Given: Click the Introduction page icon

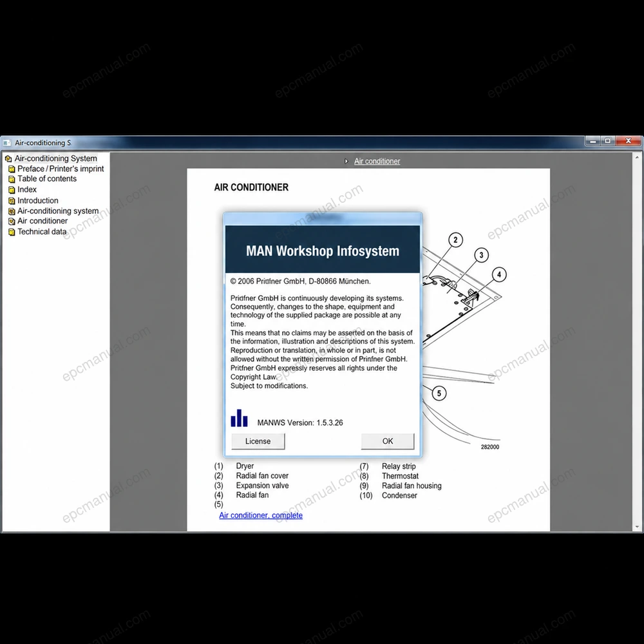Looking at the screenshot, I should click(12, 201).
